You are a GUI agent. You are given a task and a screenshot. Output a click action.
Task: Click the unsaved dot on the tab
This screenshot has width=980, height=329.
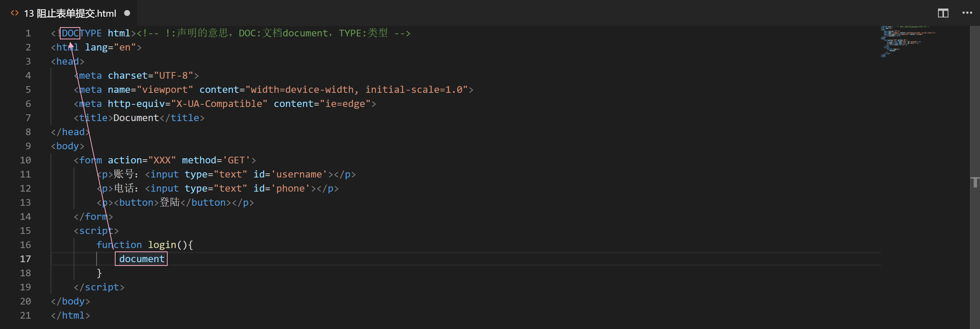click(x=127, y=13)
